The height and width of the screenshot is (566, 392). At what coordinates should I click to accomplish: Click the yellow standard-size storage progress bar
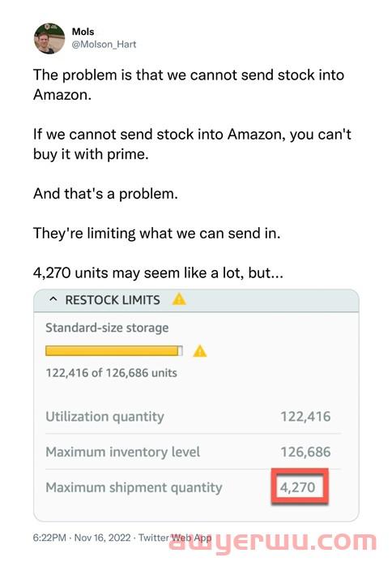[x=114, y=350]
